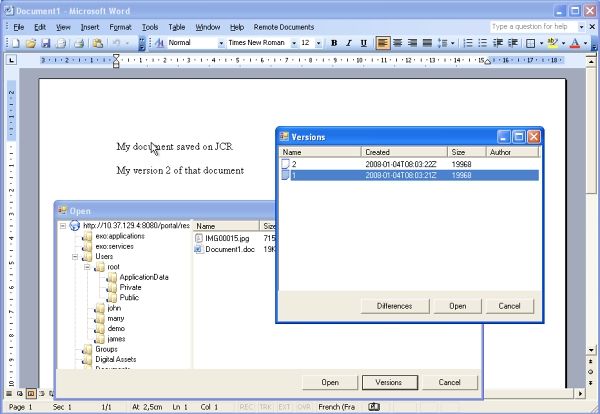Click the Print Layout view icon
Viewport: 600px width, 414px height.
pyautogui.click(x=31, y=393)
